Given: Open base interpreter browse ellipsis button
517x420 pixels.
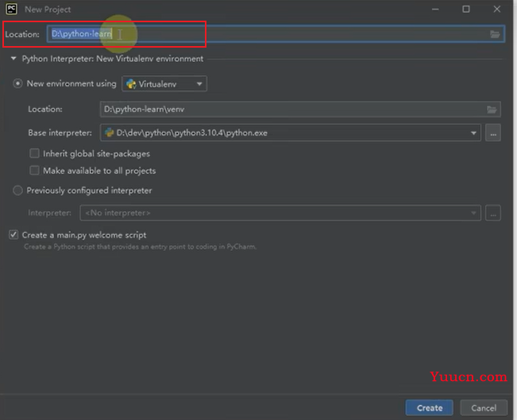Looking at the screenshot, I should coord(493,133).
